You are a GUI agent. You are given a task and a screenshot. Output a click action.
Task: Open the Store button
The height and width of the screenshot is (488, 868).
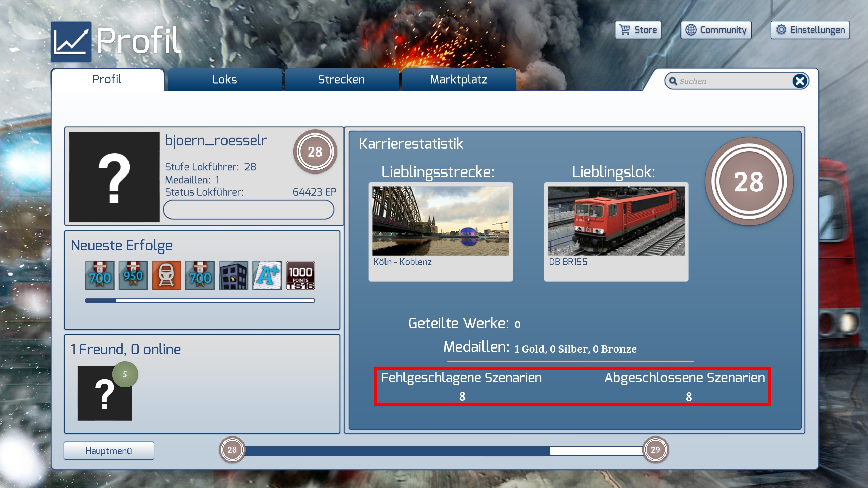[x=638, y=30]
